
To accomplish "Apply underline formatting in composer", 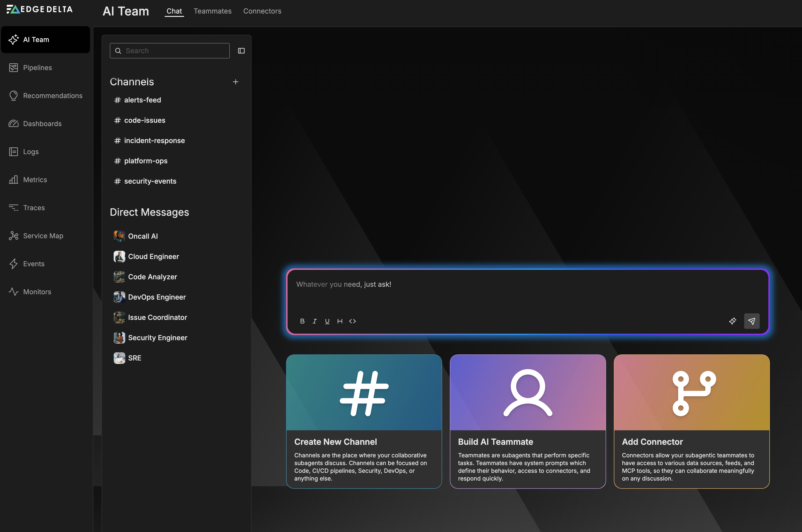I will click(327, 321).
